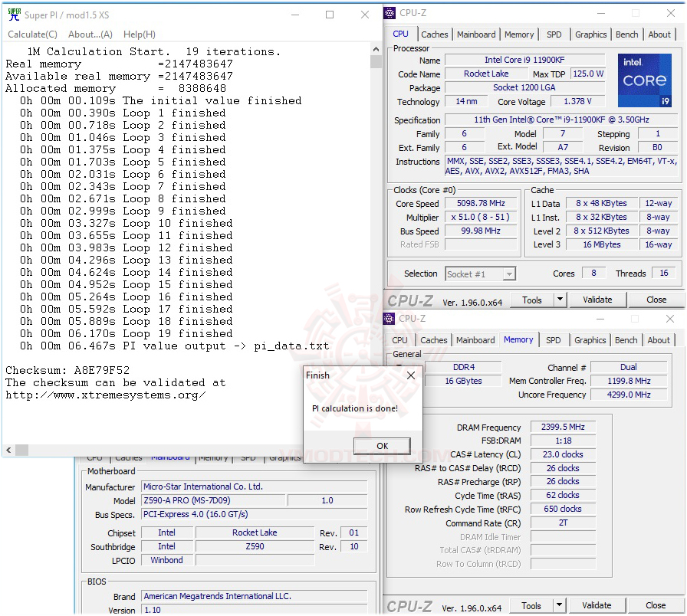Image resolution: width=687 pixels, height=616 pixels.
Task: Click the BIOS brand American Megatrends International LLC.
Action: (254, 596)
